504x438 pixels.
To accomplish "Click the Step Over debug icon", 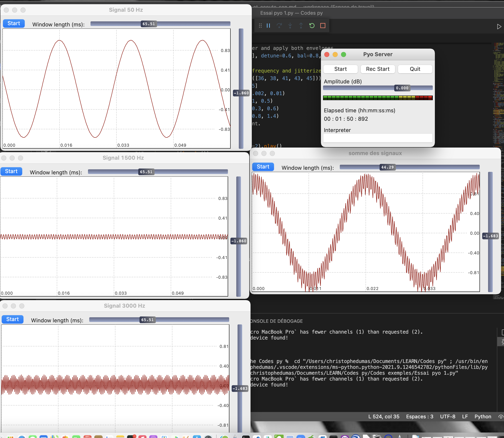I will click(279, 25).
